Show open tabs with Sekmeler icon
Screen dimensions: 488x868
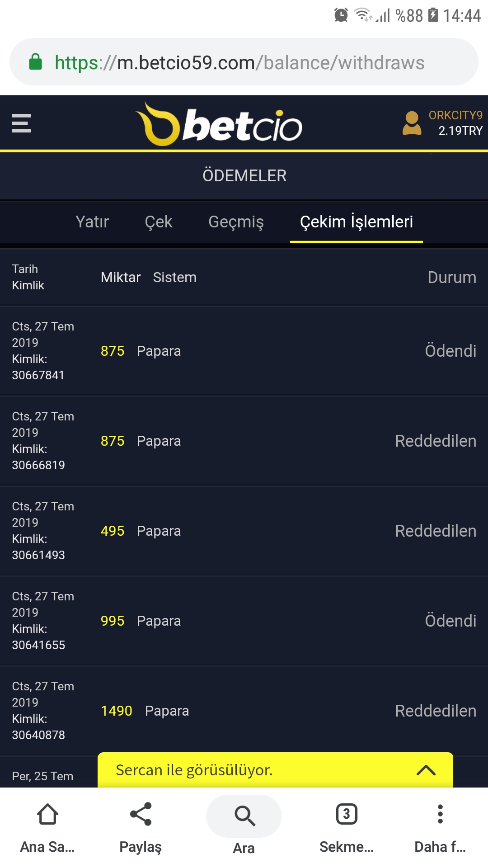click(347, 814)
